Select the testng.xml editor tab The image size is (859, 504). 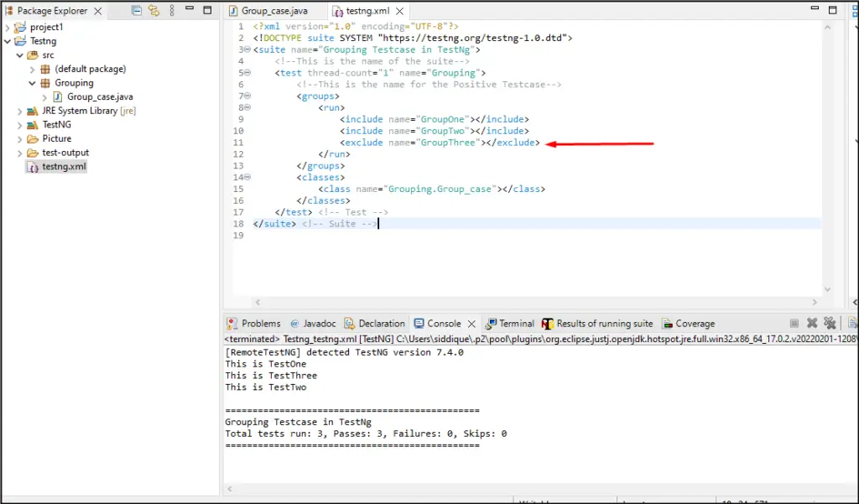click(x=367, y=11)
